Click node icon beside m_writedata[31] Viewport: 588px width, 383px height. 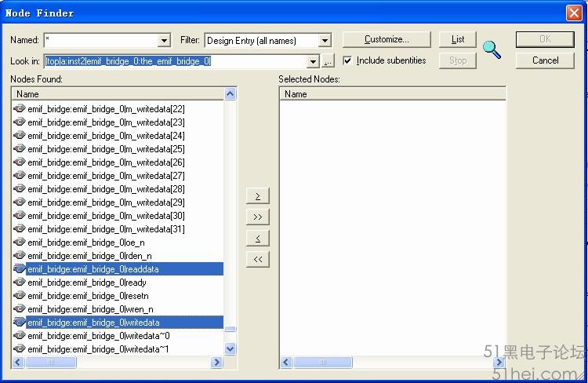(x=20, y=228)
